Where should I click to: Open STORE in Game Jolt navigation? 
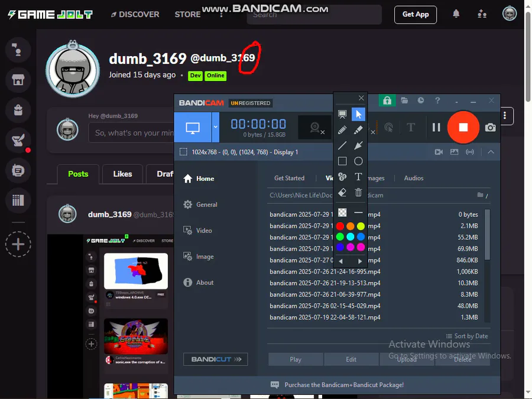coord(187,14)
